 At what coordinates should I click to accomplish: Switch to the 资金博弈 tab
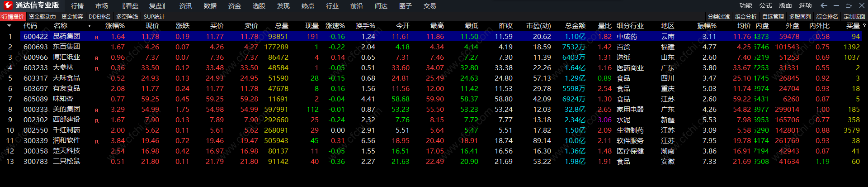72,17
